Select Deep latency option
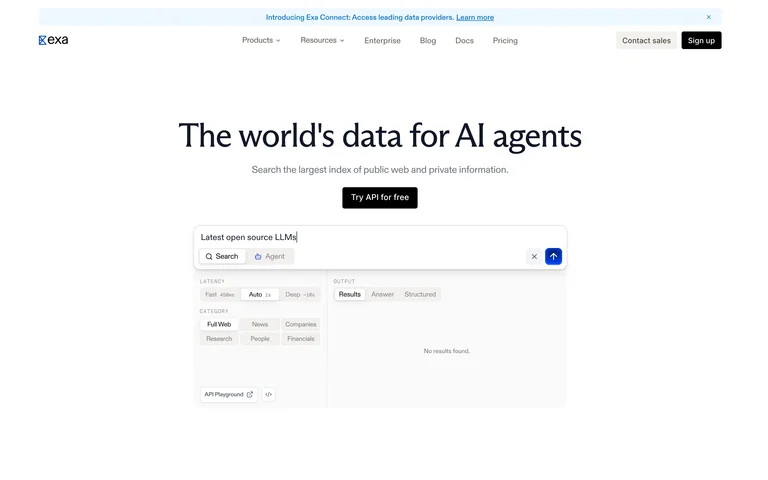 point(300,294)
